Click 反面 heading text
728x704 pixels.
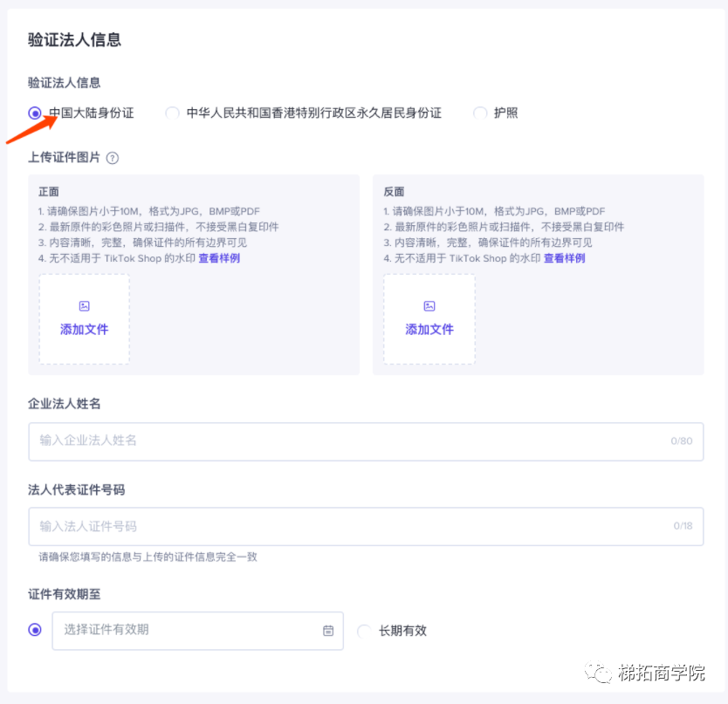(394, 192)
